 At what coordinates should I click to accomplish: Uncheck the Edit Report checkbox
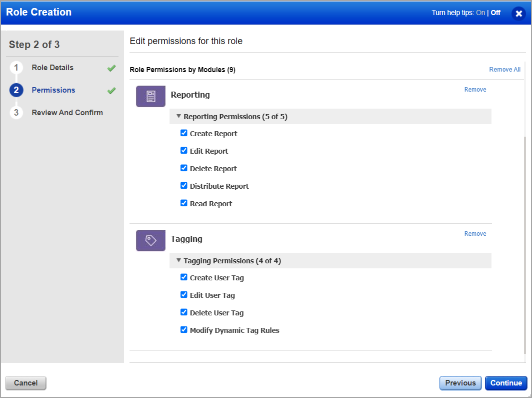click(x=184, y=150)
